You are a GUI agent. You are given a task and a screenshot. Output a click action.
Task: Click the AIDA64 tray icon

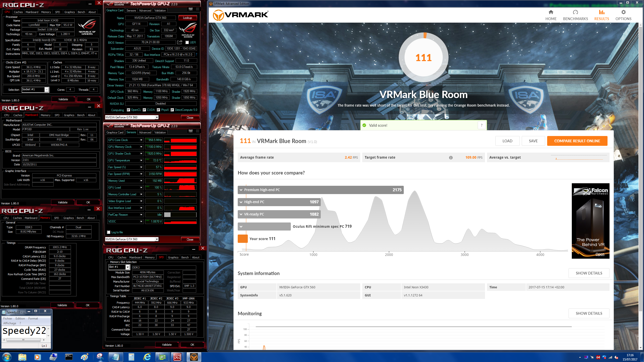pyautogui.click(x=598, y=357)
